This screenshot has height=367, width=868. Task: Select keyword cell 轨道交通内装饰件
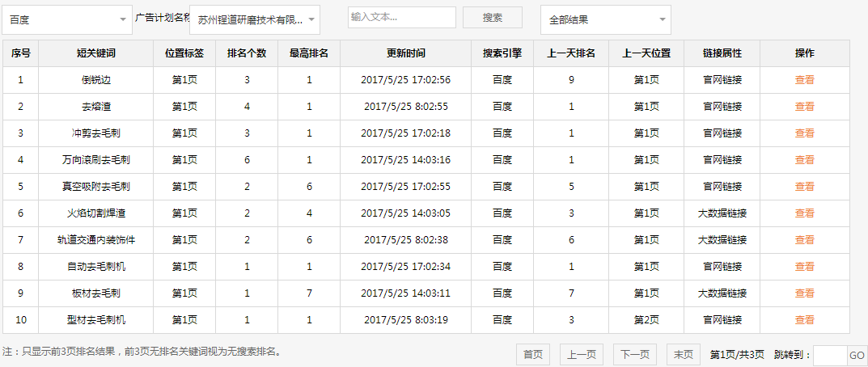(95, 240)
